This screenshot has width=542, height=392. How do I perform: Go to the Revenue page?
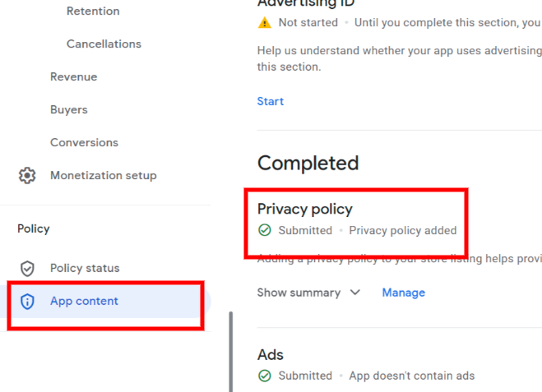(x=73, y=77)
